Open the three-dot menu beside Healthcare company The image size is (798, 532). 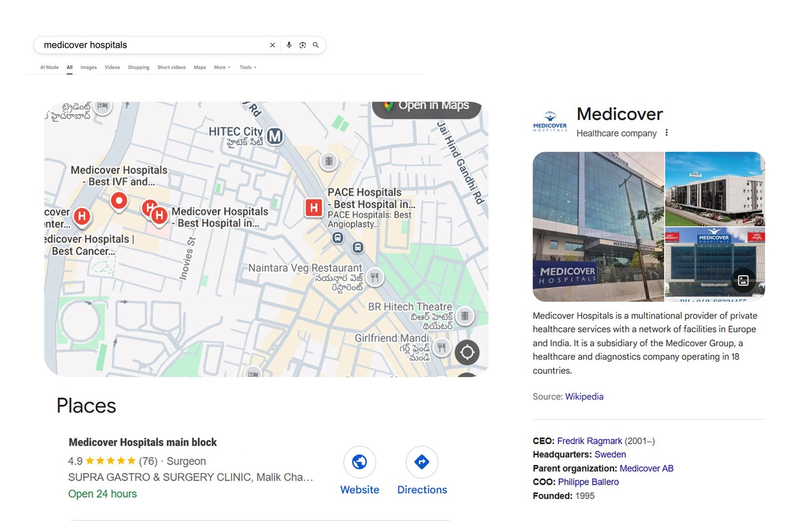pyautogui.click(x=667, y=133)
